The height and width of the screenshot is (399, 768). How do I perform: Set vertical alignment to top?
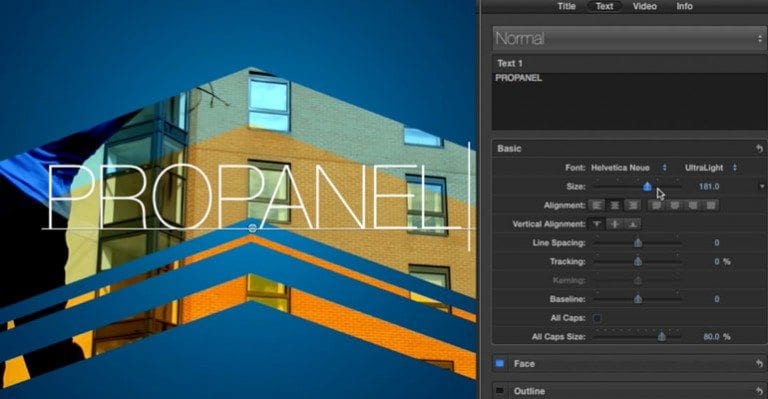click(x=596, y=224)
